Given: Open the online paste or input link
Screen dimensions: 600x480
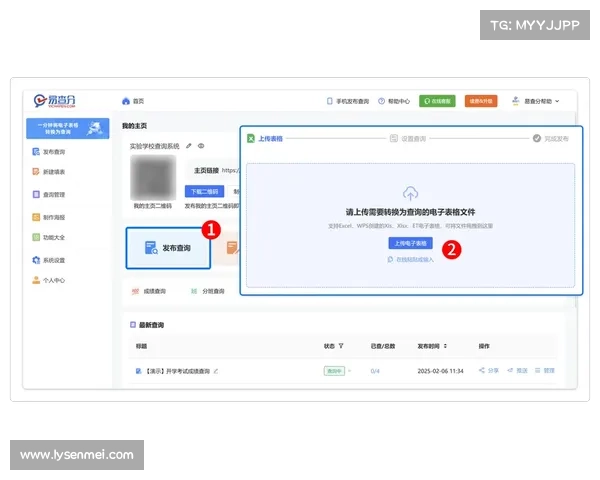Looking at the screenshot, I should click(411, 260).
